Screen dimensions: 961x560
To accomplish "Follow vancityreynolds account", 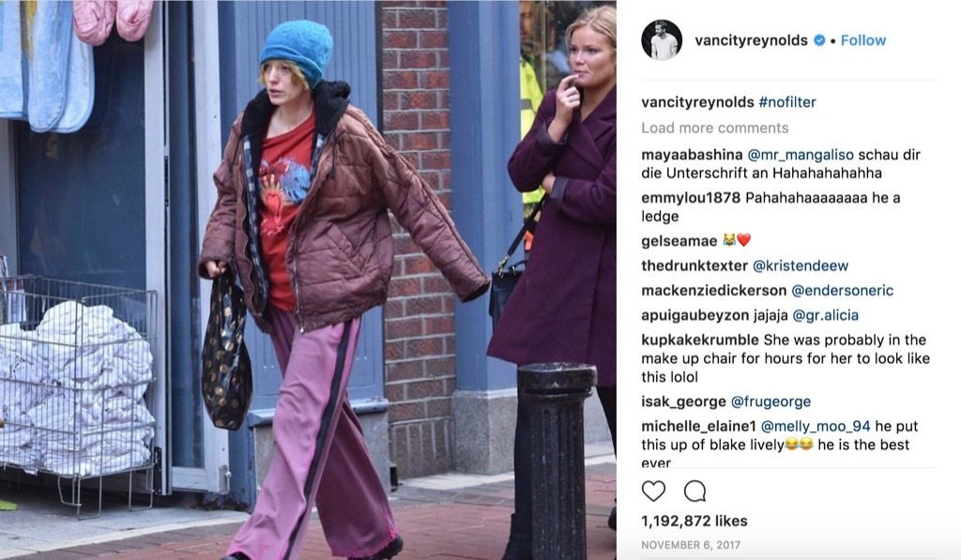I will (x=863, y=40).
